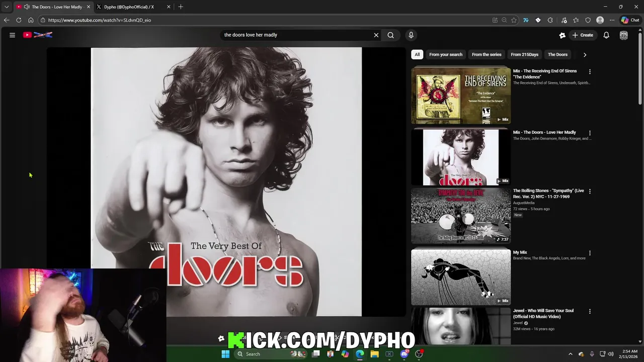Screen dimensions: 644x362
Task: Add this page to favorites star
Action: click(x=514, y=20)
